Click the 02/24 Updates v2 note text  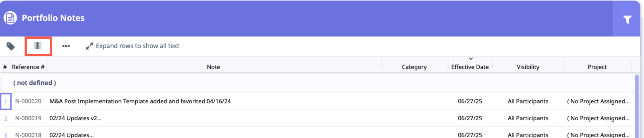75,118
